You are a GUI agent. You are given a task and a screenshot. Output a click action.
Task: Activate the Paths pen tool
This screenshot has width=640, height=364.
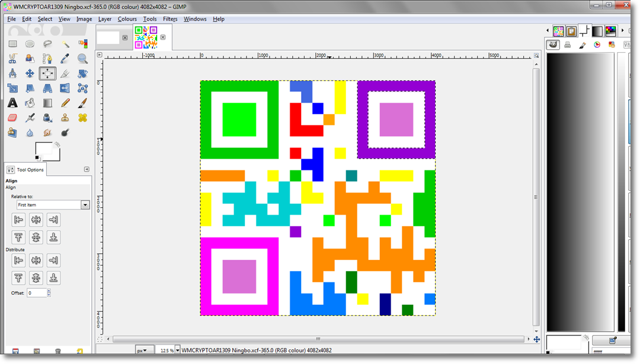point(47,59)
